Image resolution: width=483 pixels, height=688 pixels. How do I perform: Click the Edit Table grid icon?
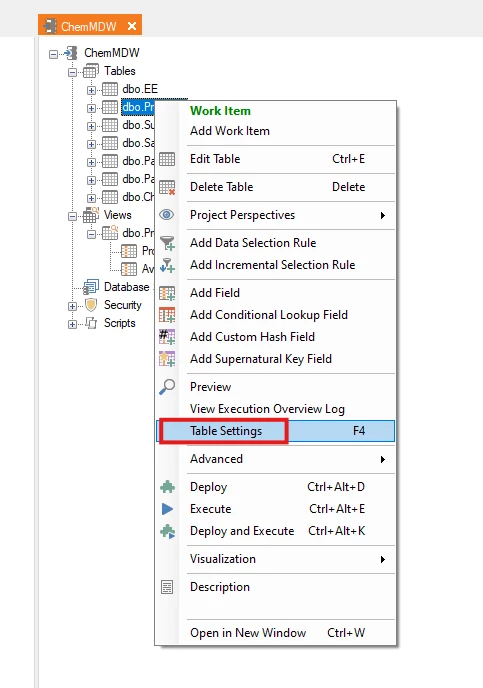click(167, 159)
